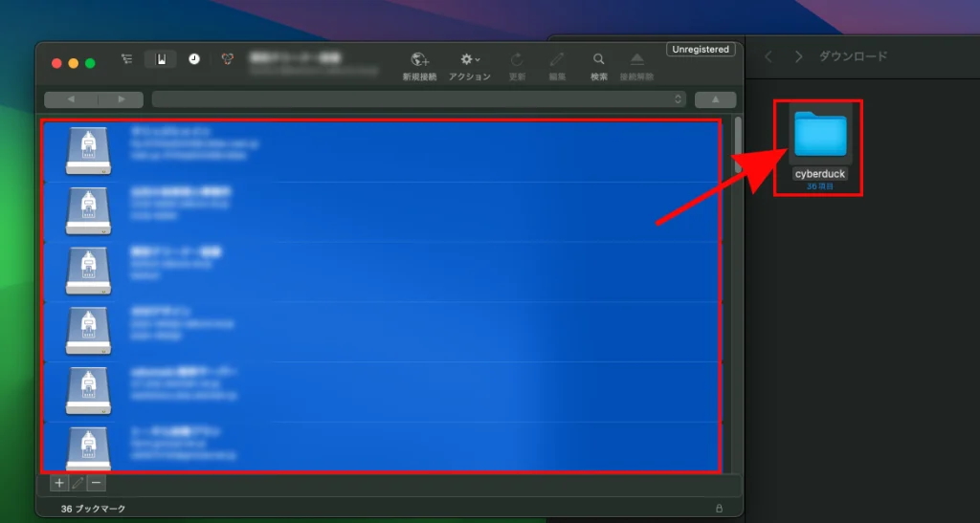Click the lock icon in status bar

point(719,508)
